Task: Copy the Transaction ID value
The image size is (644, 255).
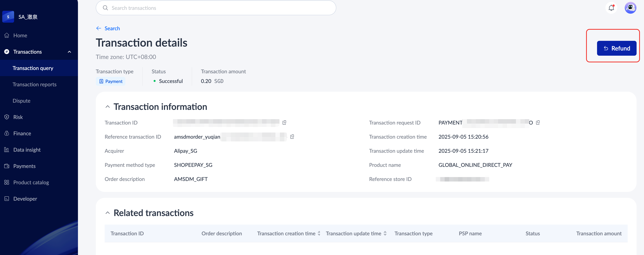Action: pos(284,122)
